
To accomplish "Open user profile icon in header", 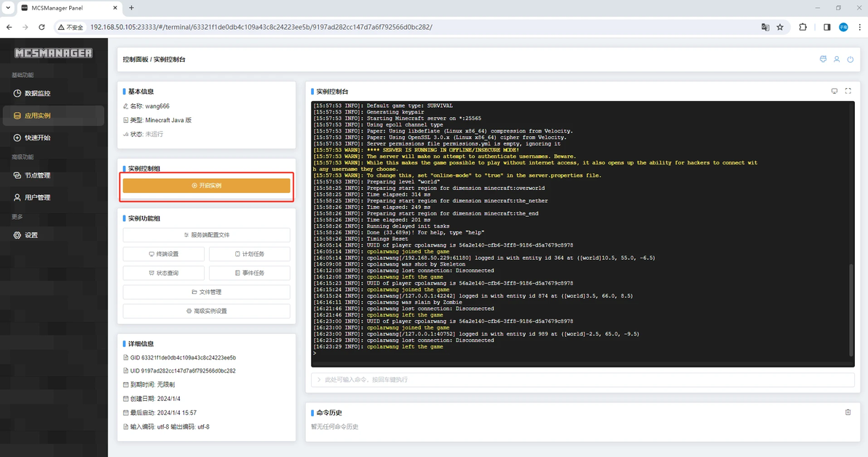I will point(837,59).
